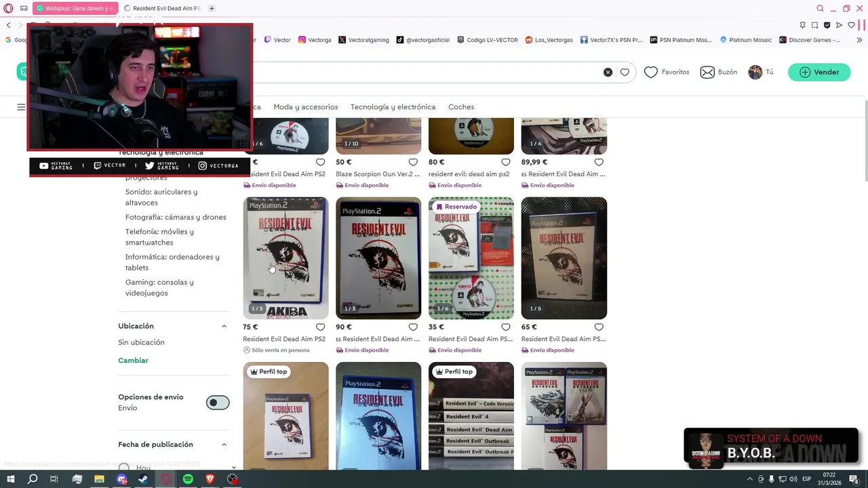The height and width of the screenshot is (488, 868).
Task: Click Cambiar location link
Action: (133, 361)
